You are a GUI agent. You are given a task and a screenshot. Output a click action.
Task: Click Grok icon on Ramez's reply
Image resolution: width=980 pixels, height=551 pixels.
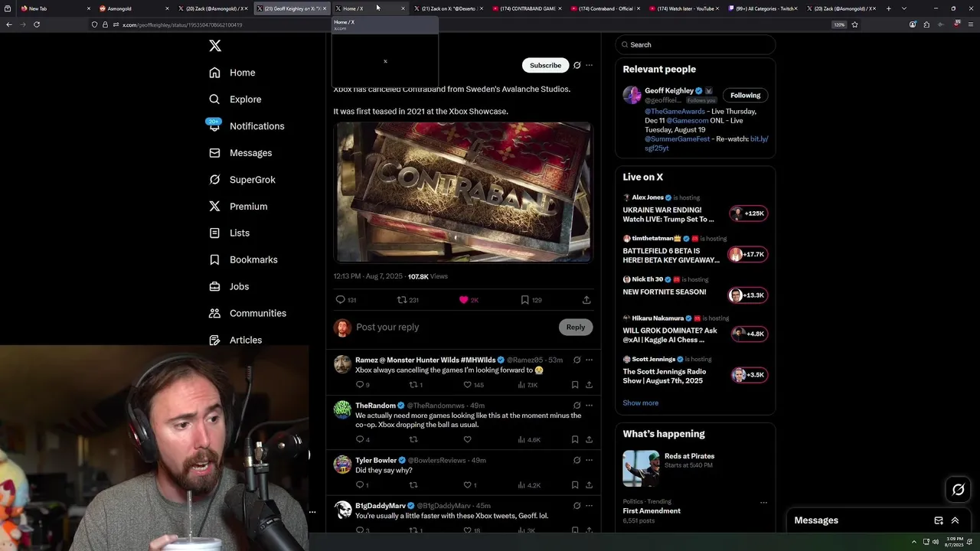[577, 360]
